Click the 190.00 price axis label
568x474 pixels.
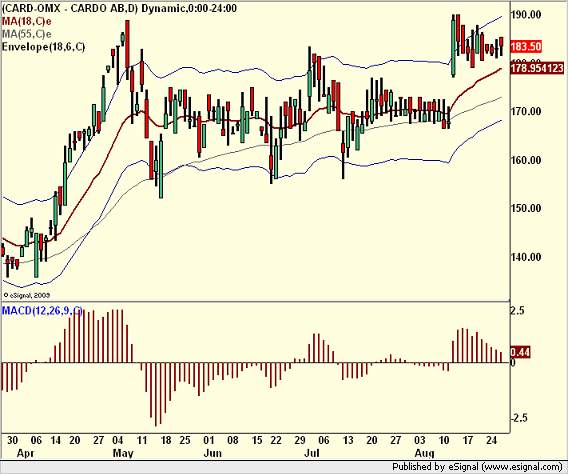coord(526,15)
